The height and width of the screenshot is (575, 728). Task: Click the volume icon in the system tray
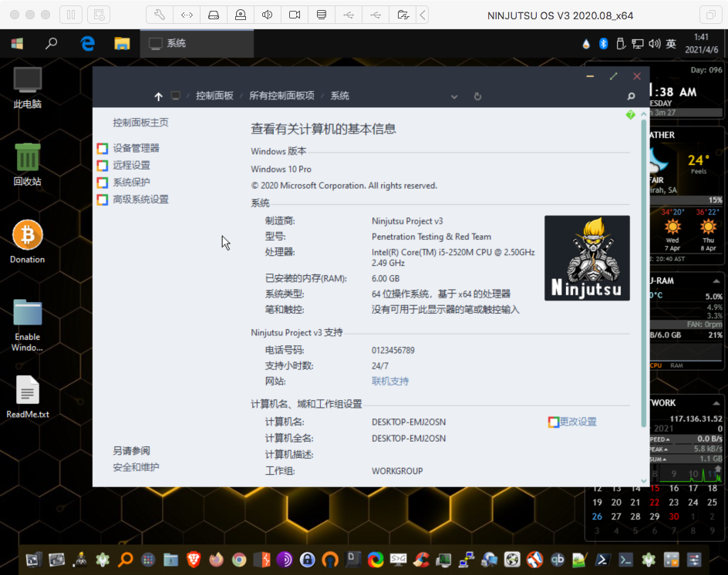point(653,44)
